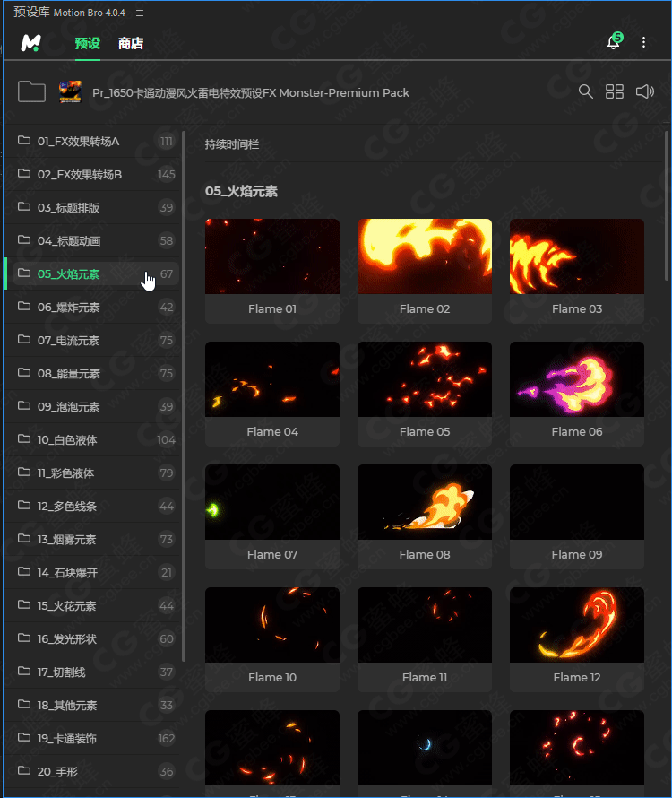Open category 06_爆炸元素
This screenshot has height=798, width=672.
92,308
